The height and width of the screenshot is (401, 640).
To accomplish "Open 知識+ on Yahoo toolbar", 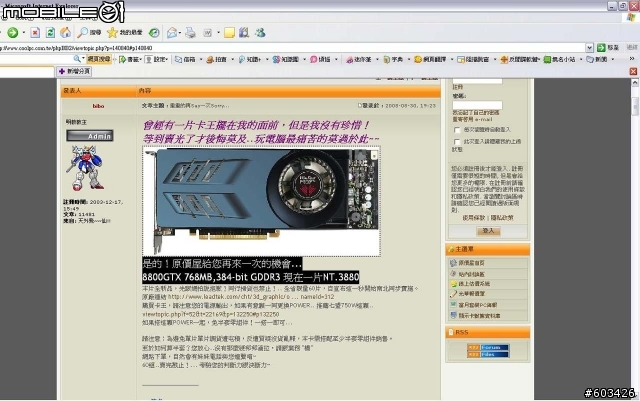I will [x=249, y=60].
